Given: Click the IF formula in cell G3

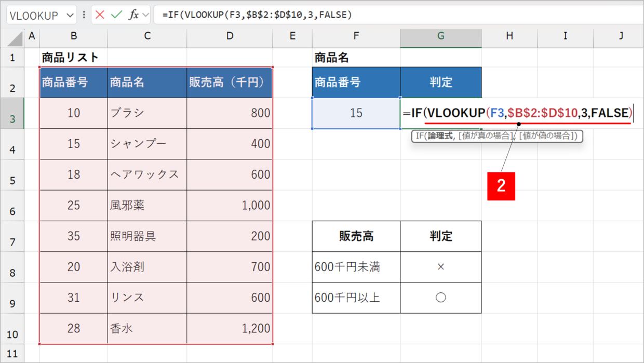Looking at the screenshot, I should coord(517,113).
